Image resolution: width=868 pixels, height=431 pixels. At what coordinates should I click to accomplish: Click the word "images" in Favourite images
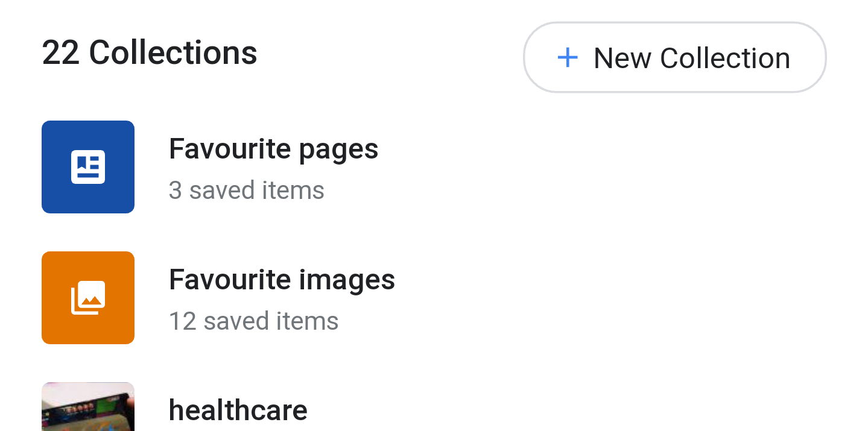click(x=346, y=280)
